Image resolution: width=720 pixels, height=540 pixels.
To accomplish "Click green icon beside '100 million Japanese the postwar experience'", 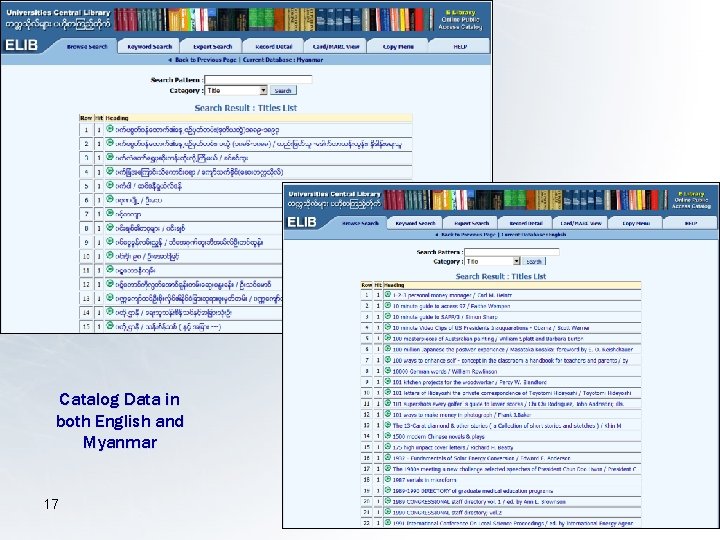I will [388, 349].
